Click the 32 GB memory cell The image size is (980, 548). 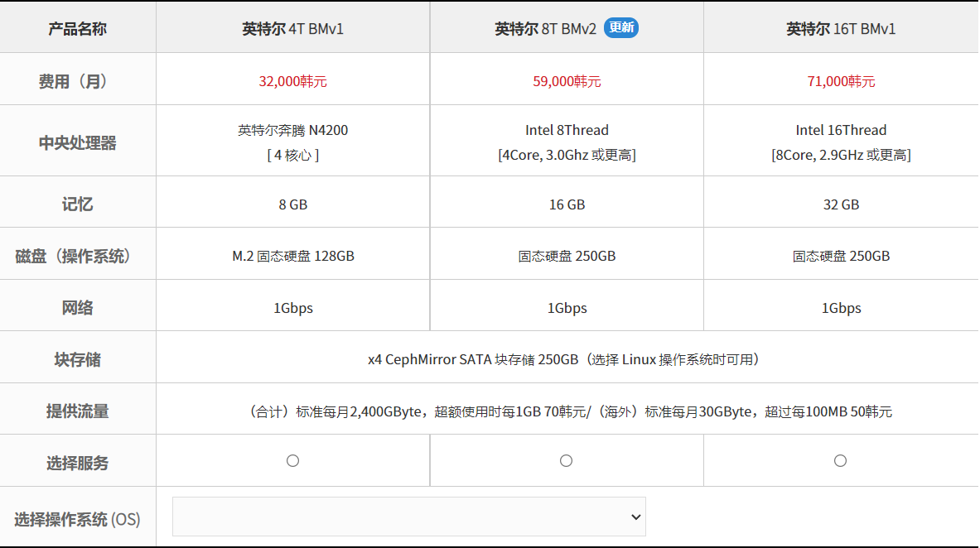coord(841,204)
